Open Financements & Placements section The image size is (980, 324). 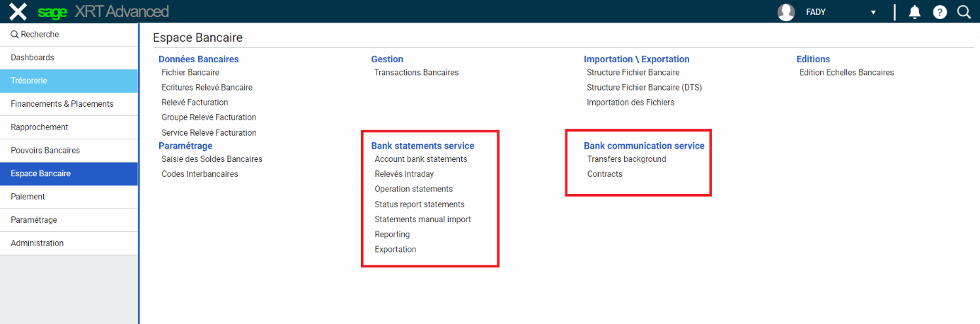[x=62, y=104]
